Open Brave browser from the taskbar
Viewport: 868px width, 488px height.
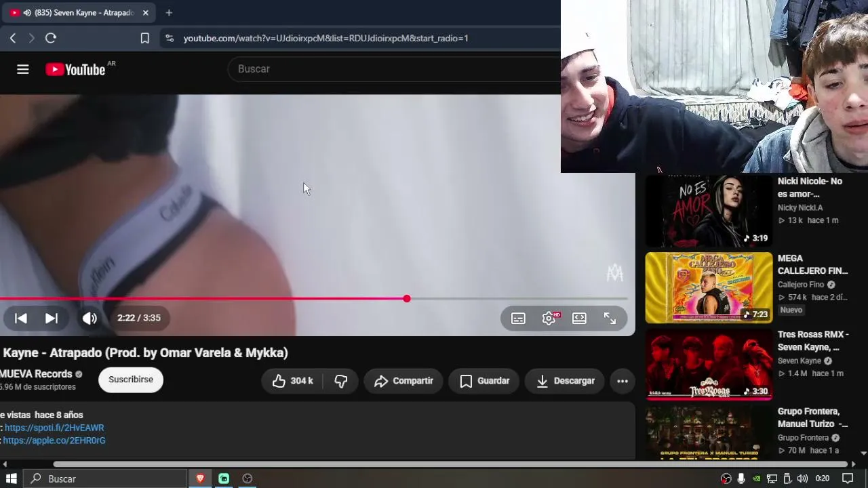[200, 479]
